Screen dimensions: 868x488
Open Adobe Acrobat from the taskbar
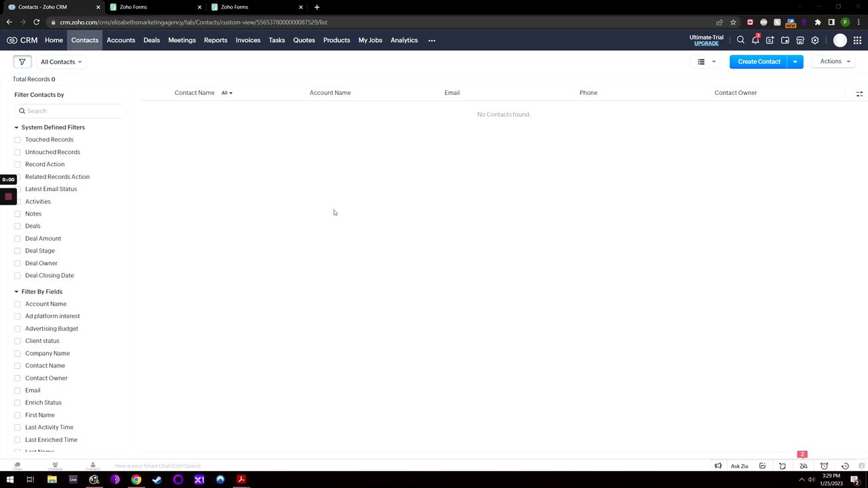click(x=241, y=479)
